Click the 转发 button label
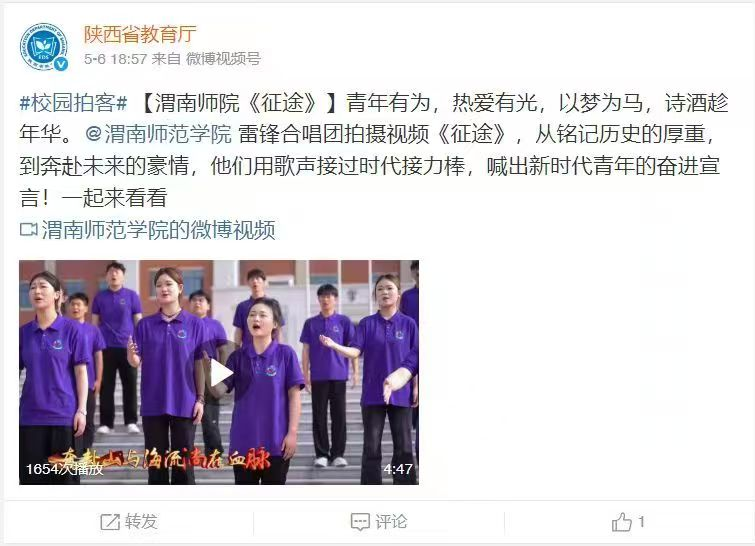Image resolution: width=755 pixels, height=546 pixels. tap(141, 522)
